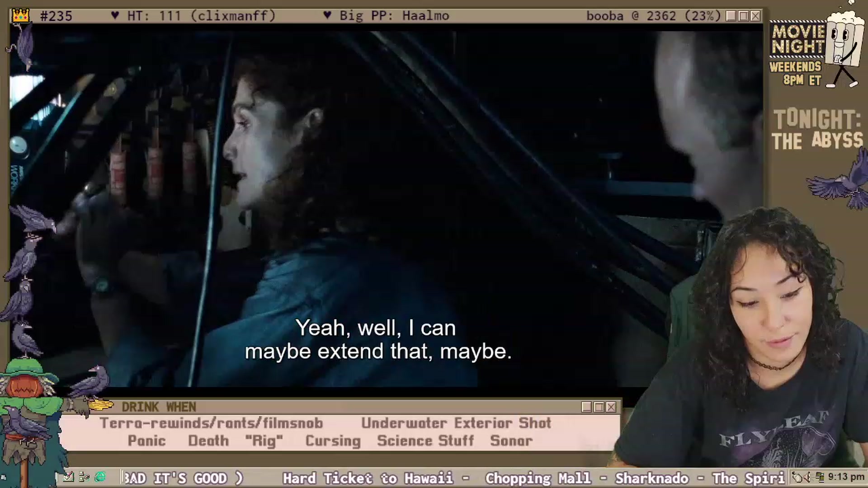The height and width of the screenshot is (488, 868).
Task: Click Hard Ticket to Hawaii in ticker
Action: (x=368, y=478)
